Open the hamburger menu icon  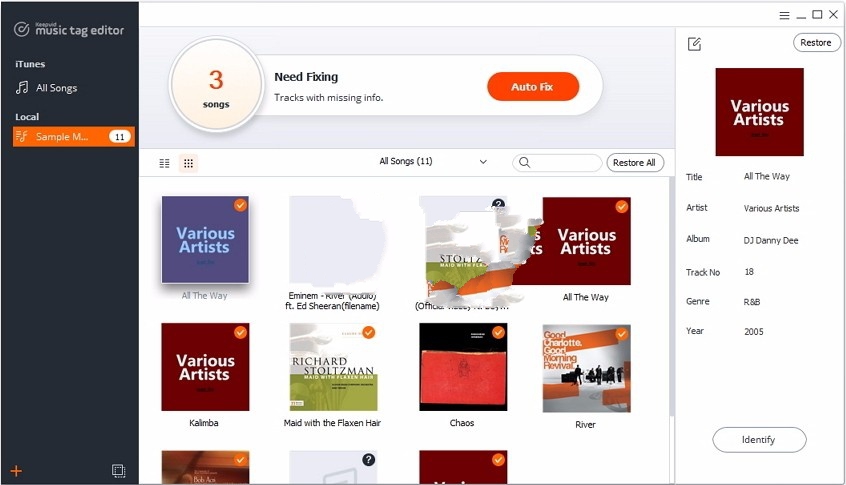784,16
